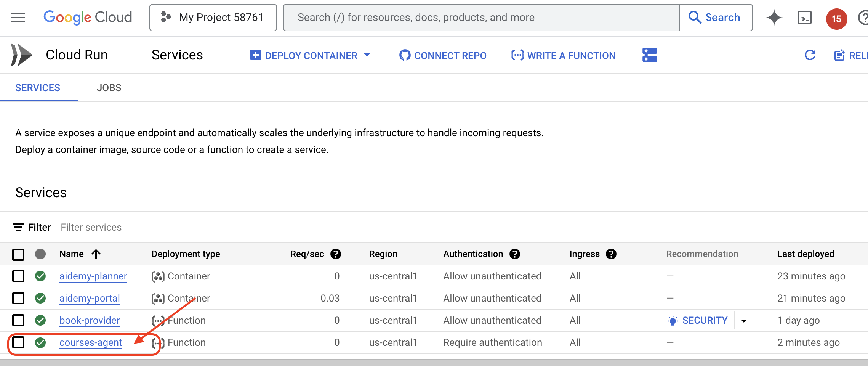Click the server list icon after Write a Function

click(x=649, y=55)
